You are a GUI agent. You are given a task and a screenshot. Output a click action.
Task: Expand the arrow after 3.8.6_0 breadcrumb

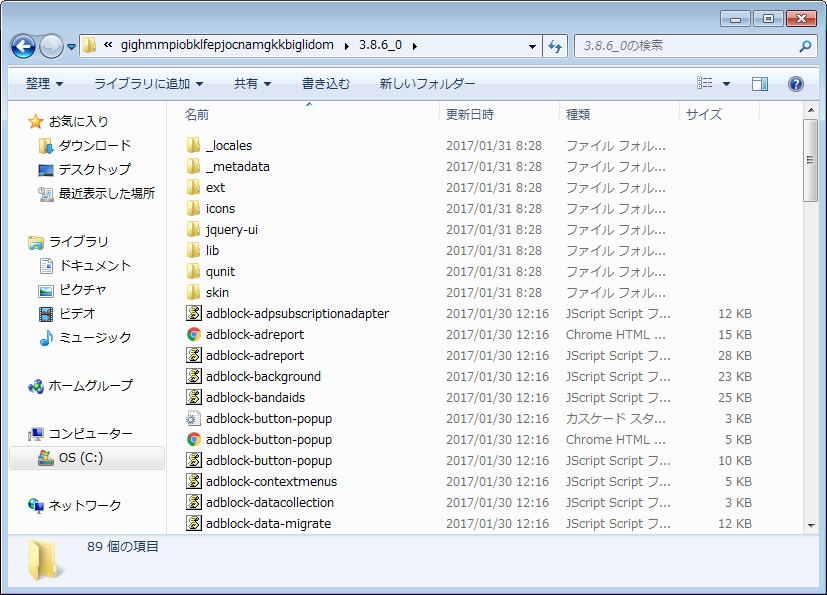pos(415,46)
